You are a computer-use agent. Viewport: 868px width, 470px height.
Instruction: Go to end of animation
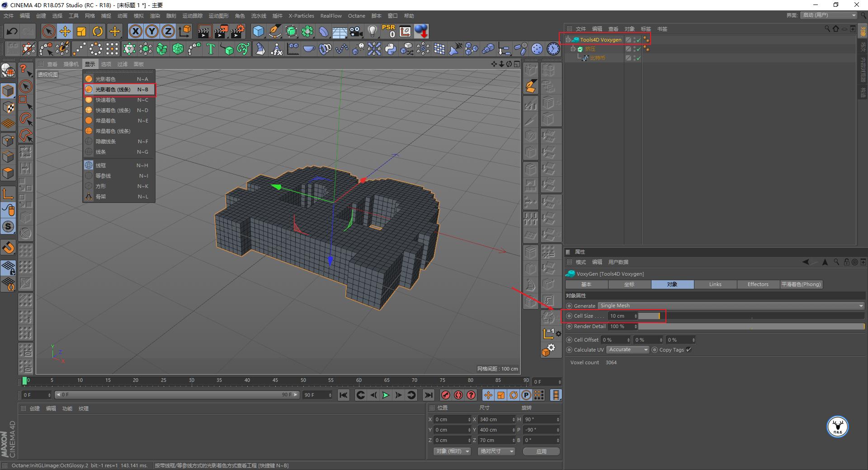(x=428, y=395)
